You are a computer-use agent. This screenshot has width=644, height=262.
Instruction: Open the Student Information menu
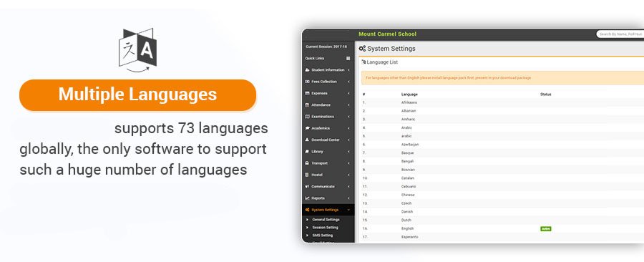328,70
